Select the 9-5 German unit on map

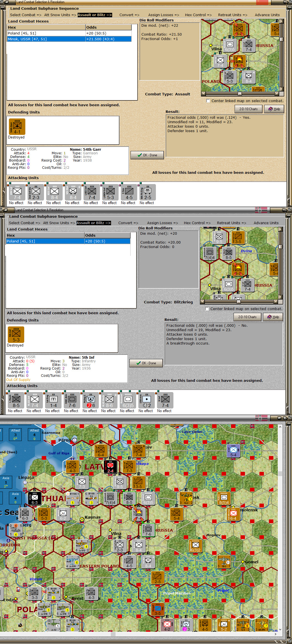pyautogui.click(x=120, y=482)
